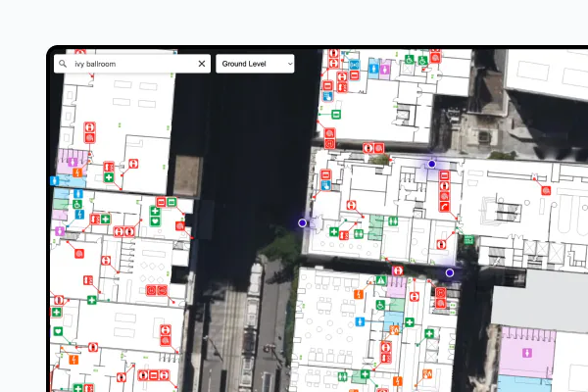
Task: Click the blue men's icon above the green wheelchair
Action: 78,194
